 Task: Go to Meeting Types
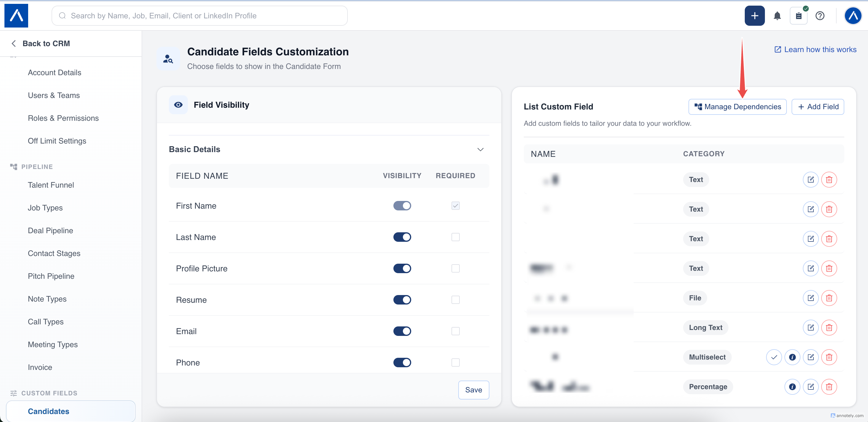pos(53,344)
